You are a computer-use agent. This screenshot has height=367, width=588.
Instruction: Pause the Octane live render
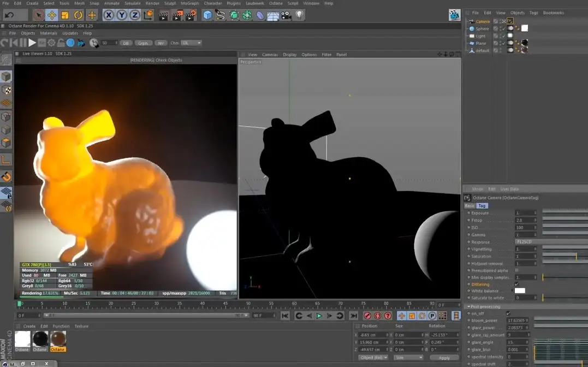23,43
